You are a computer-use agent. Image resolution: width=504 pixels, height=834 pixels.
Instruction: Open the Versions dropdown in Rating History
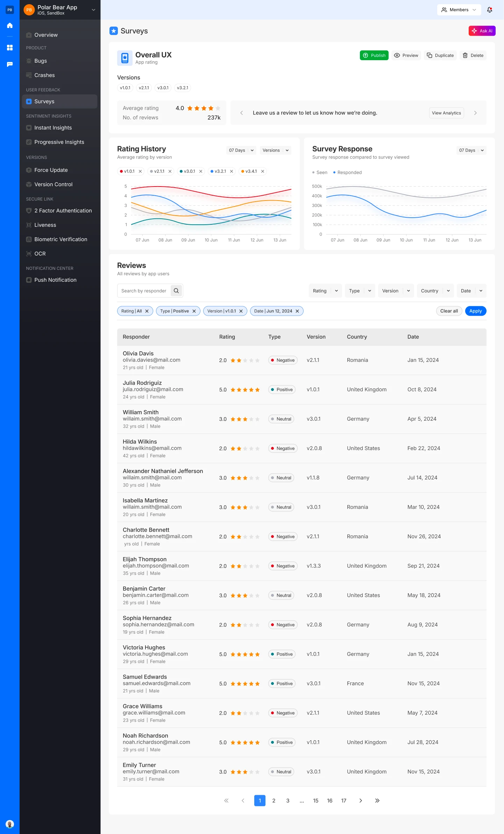click(x=275, y=150)
